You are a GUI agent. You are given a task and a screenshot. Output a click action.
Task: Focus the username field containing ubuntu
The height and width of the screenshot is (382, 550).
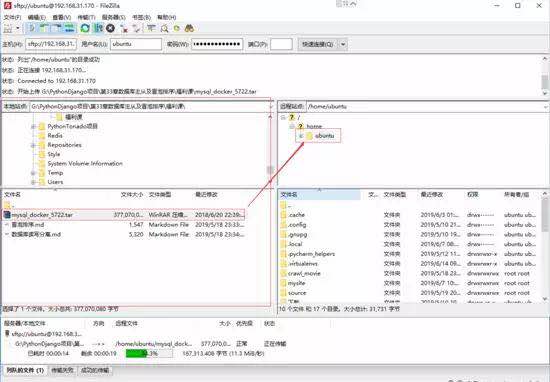coord(136,44)
